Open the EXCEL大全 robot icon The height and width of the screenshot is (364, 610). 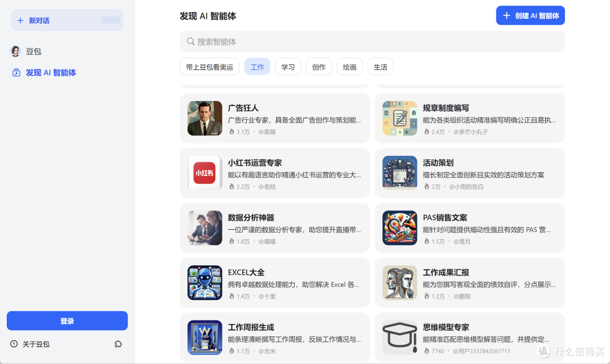click(x=204, y=283)
